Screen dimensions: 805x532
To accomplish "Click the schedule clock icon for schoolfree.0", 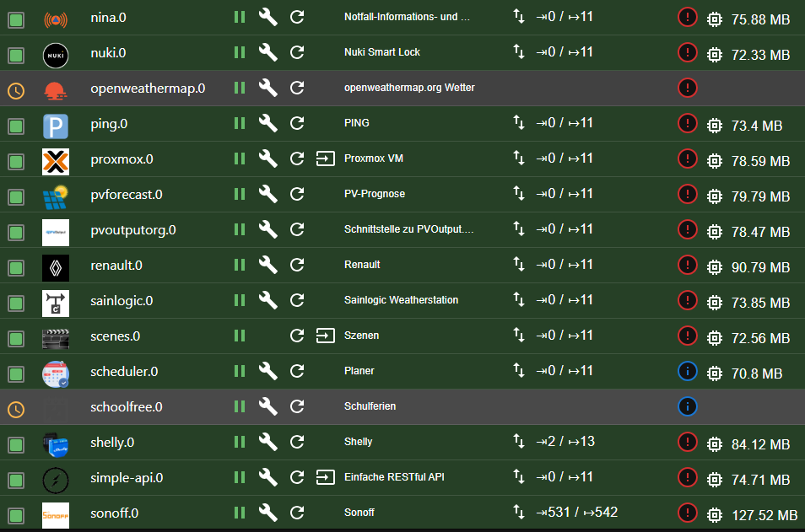I will tap(16, 410).
